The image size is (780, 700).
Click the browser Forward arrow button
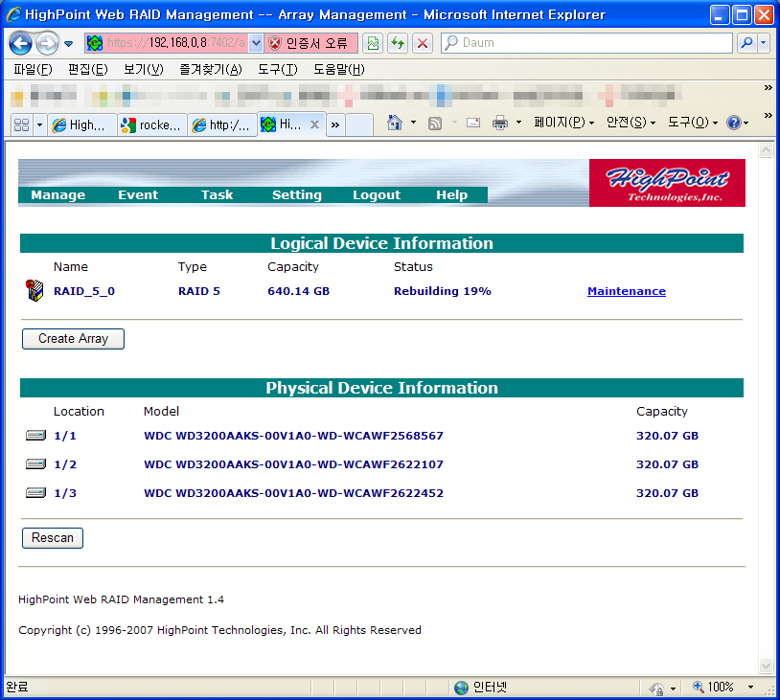(47, 43)
